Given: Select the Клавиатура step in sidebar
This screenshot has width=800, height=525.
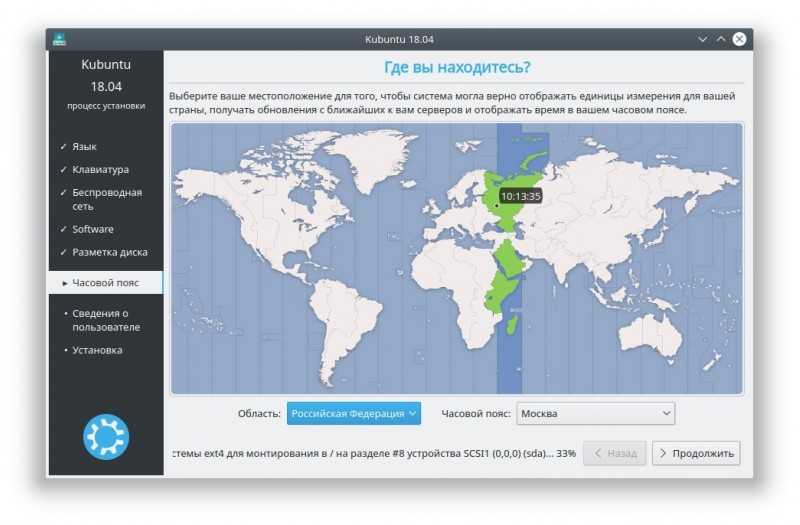Looking at the screenshot, I should pyautogui.click(x=101, y=169).
